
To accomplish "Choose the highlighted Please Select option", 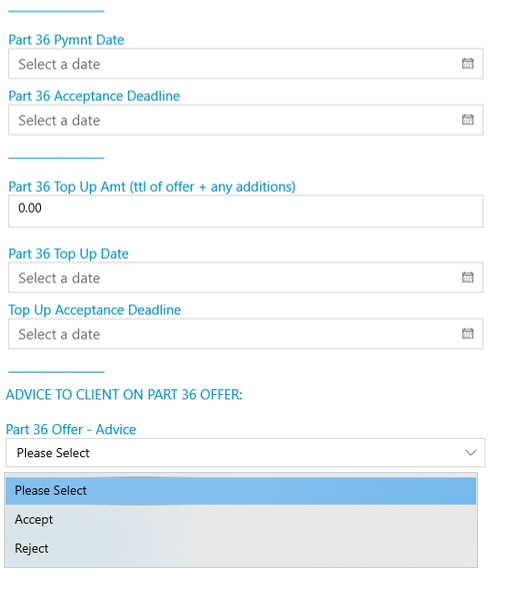I will click(x=241, y=491).
